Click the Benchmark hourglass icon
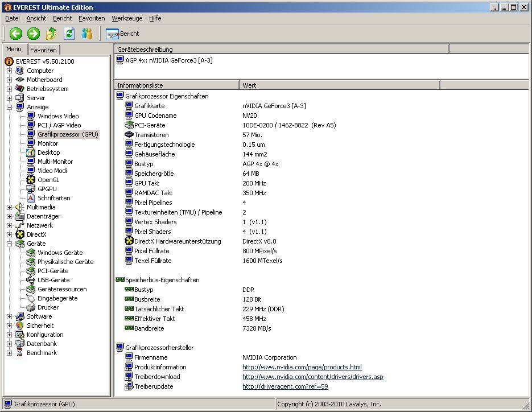This screenshot has width=532, height=412. (20, 353)
